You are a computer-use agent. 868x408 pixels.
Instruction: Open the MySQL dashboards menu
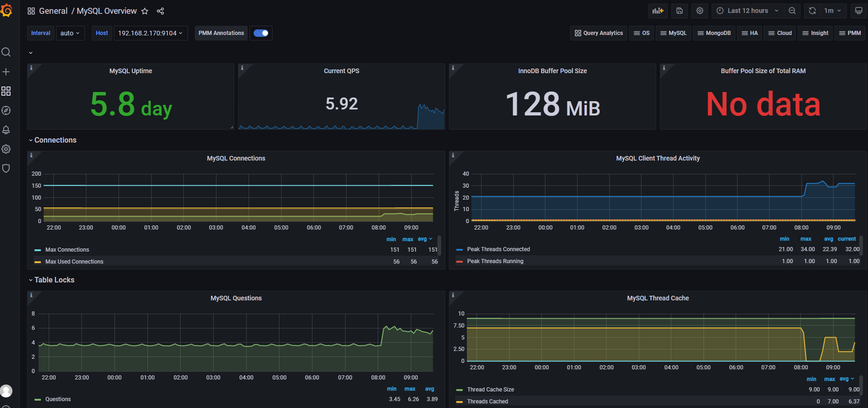[673, 33]
